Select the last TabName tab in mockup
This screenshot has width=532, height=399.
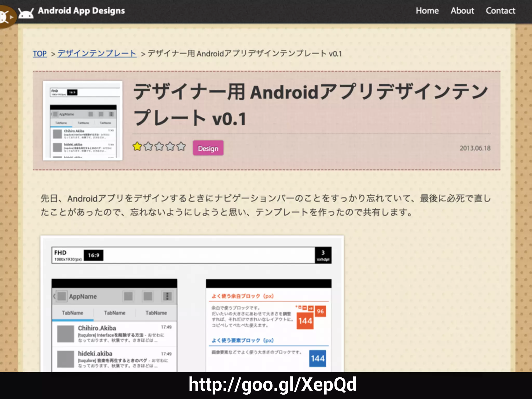[156, 313]
